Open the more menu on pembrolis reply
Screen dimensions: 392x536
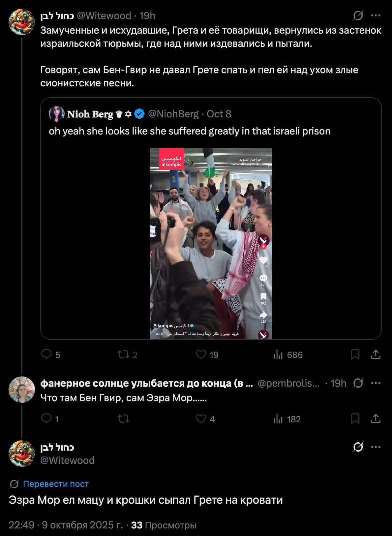(376, 383)
